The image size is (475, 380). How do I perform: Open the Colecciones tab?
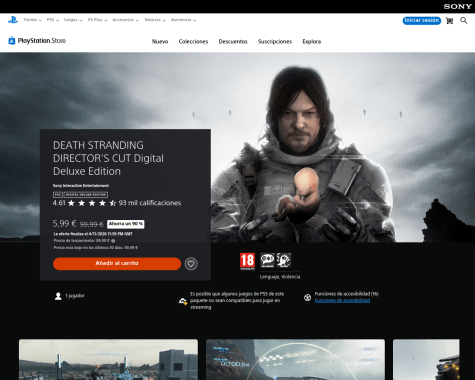point(193,42)
